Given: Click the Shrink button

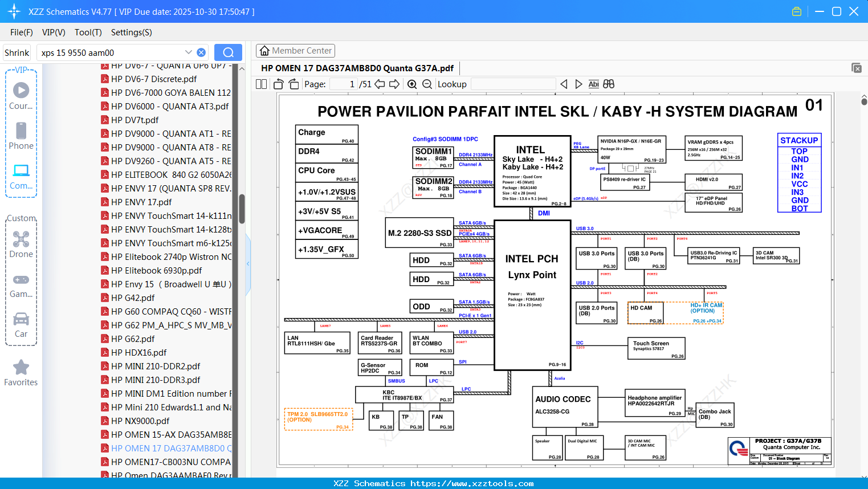Looking at the screenshot, I should click(x=17, y=52).
